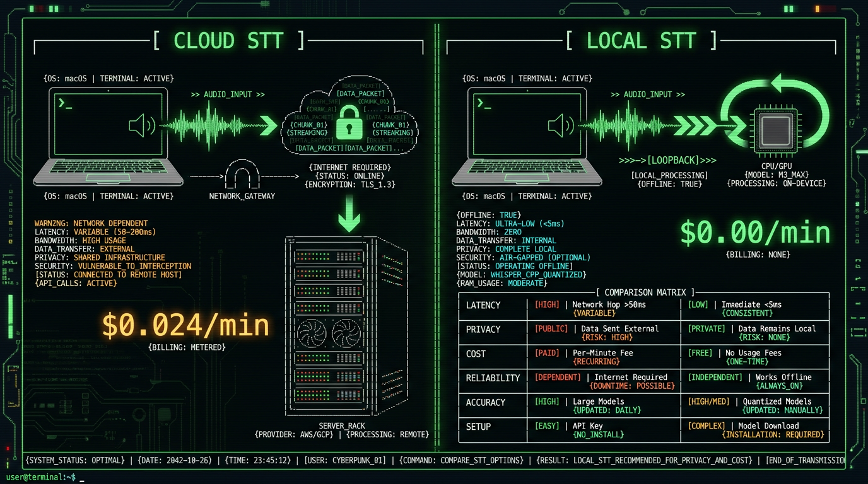Click the SECURITY: AIR-GAPPED (OPTIONAL) line
The width and height of the screenshot is (868, 484).
point(524,257)
